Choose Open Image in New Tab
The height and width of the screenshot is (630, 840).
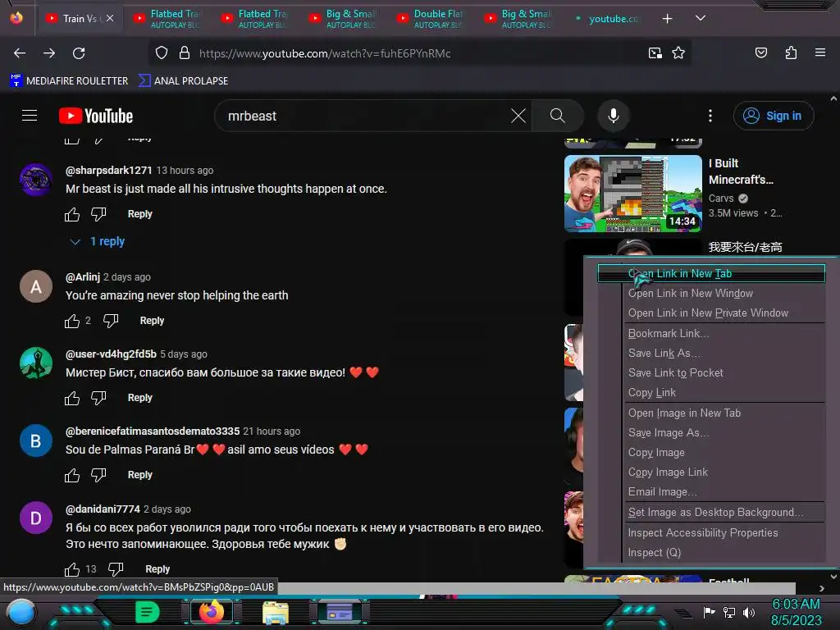(x=711, y=413)
